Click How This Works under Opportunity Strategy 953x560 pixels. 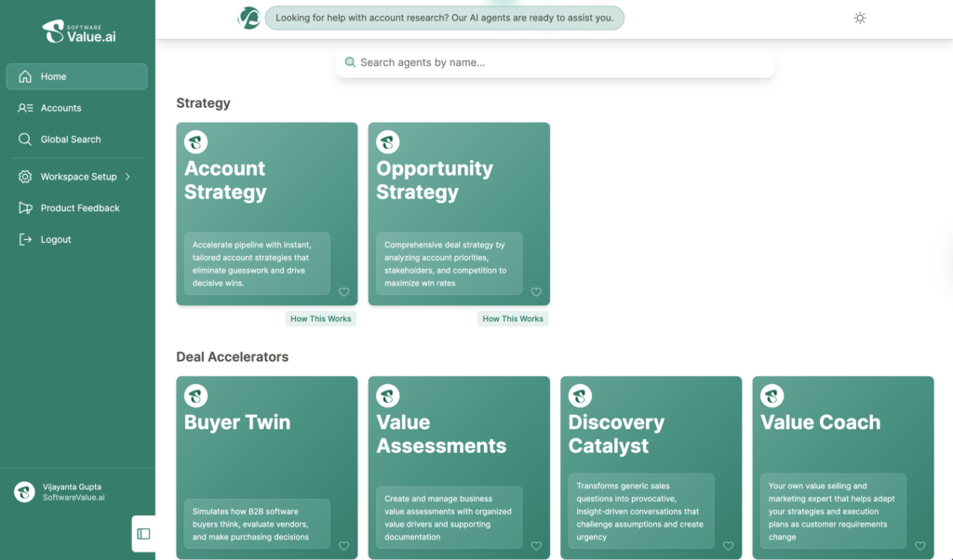tap(513, 319)
